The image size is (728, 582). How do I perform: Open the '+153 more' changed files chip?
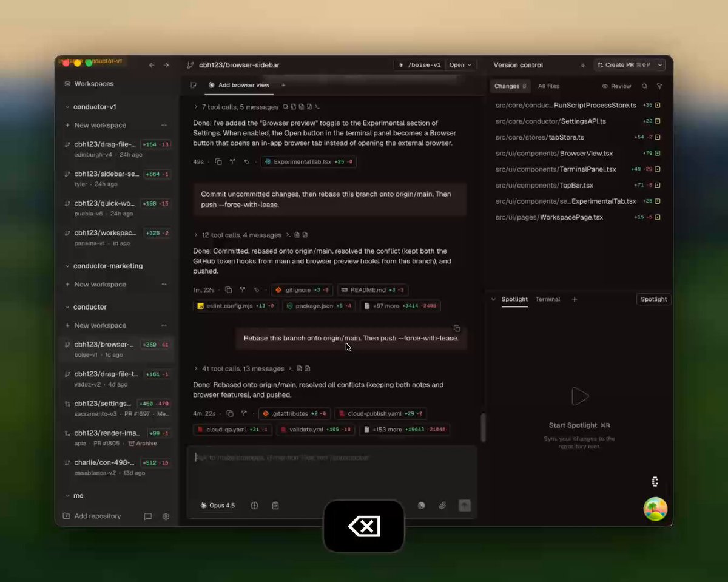(405, 430)
